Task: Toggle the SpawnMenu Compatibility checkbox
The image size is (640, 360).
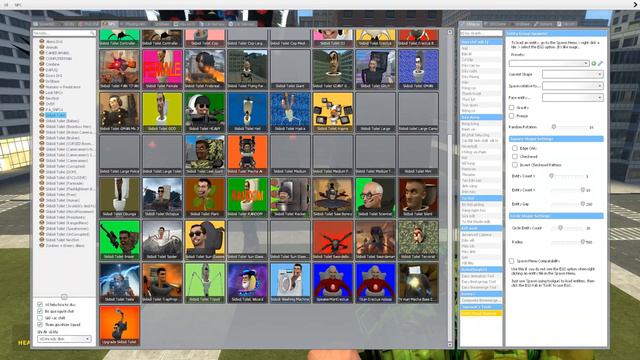Action: 511,260
